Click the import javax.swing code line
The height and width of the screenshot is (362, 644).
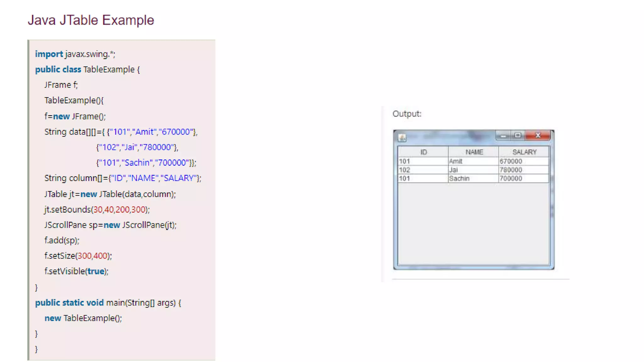pyautogui.click(x=75, y=54)
